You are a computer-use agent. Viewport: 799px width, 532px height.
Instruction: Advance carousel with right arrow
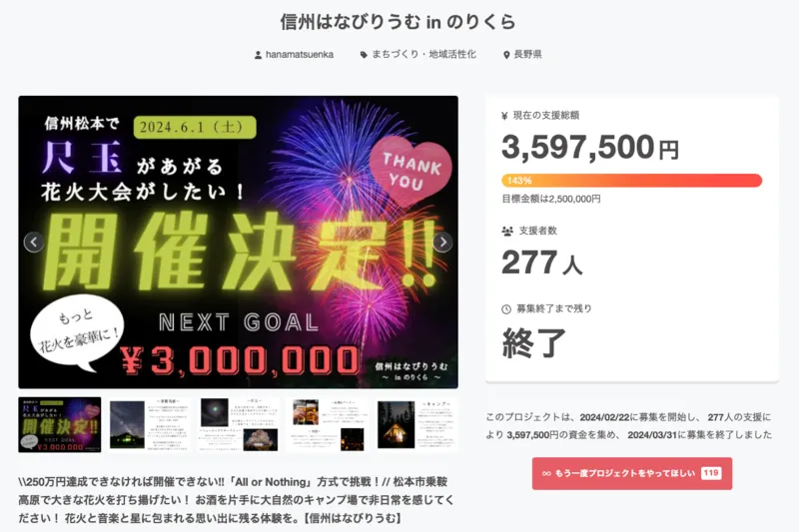point(442,243)
